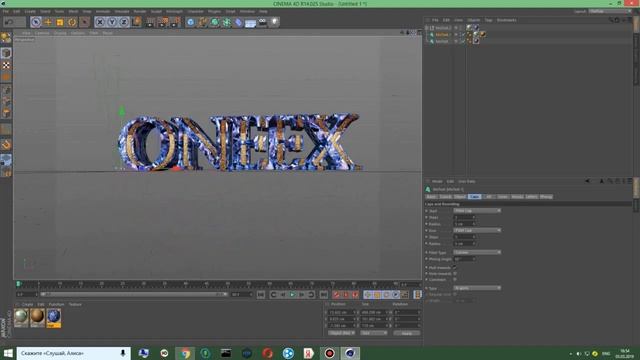640x360 pixels.
Task: Select the blue material swatch
Action: pyautogui.click(x=53, y=317)
